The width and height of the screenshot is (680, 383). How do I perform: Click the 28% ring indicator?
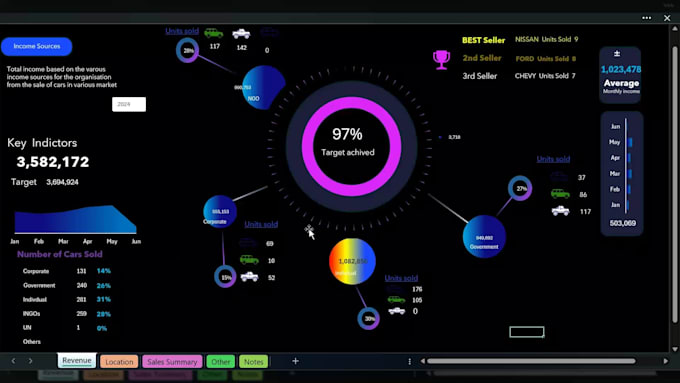187,50
